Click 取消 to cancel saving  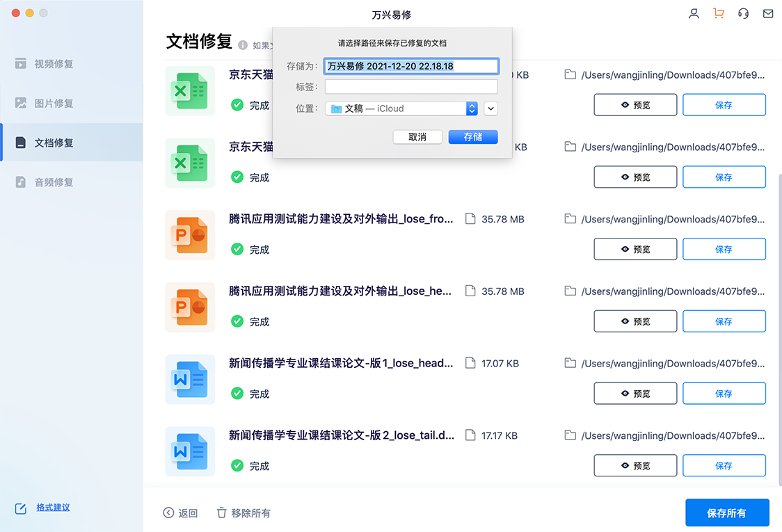coord(417,137)
